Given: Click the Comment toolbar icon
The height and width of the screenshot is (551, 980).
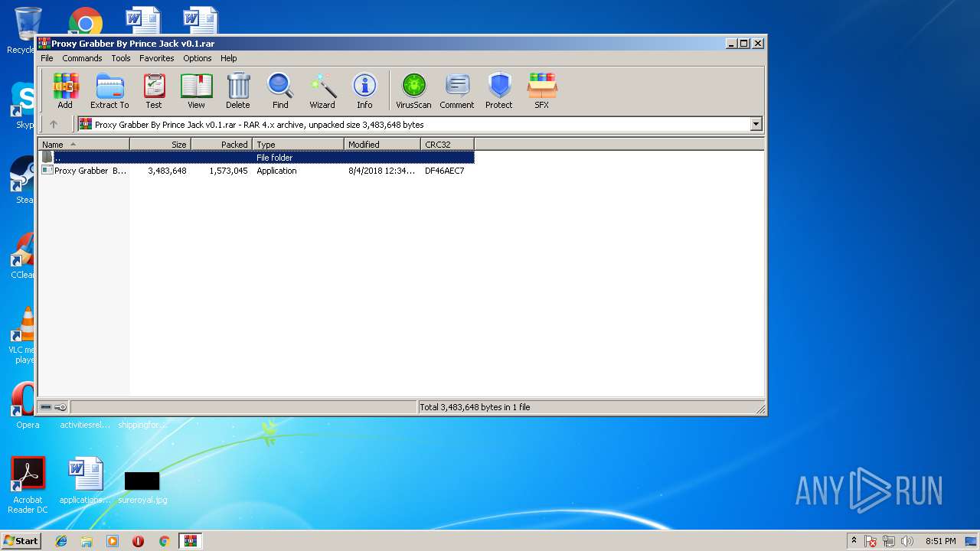Looking at the screenshot, I should pos(457,90).
